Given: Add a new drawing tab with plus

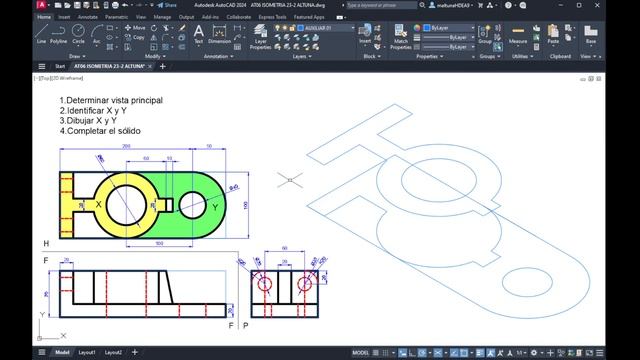Looking at the screenshot, I should coord(162,66).
